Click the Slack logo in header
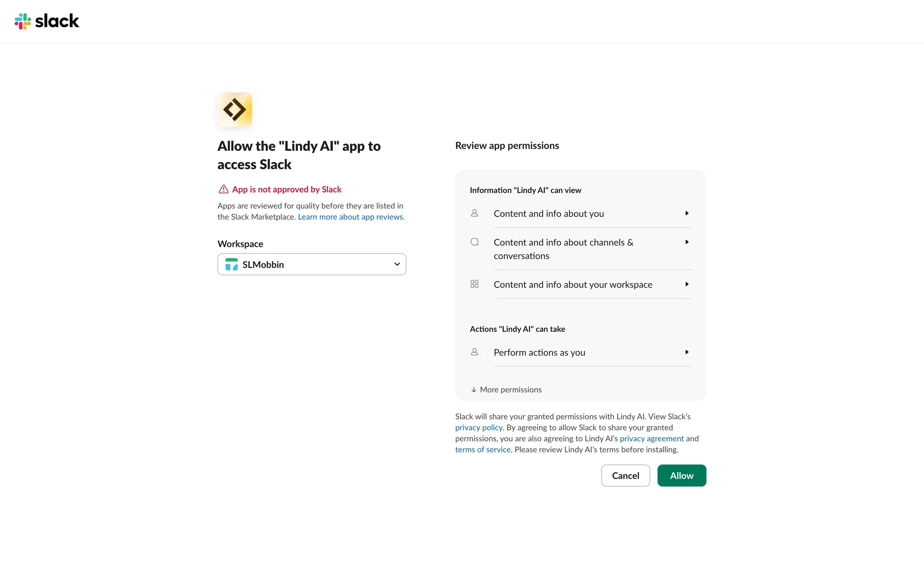Image resolution: width=924 pixels, height=578 pixels. tap(47, 21)
